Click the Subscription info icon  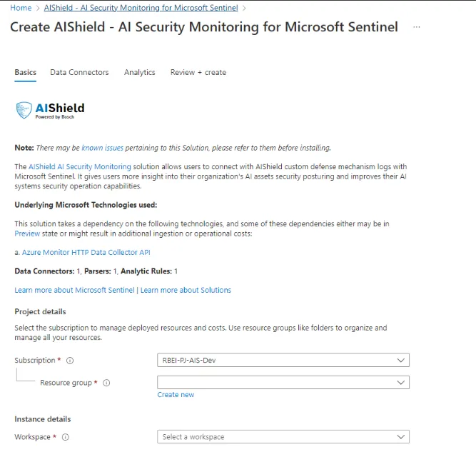click(x=70, y=361)
